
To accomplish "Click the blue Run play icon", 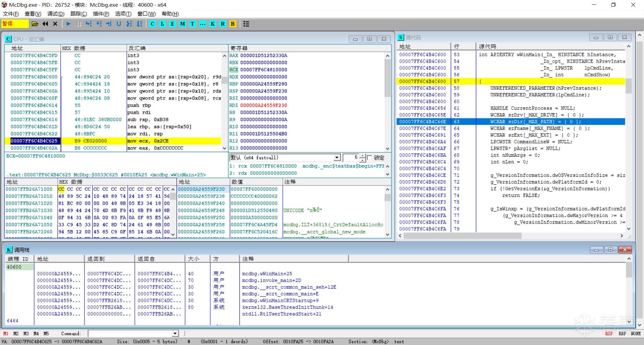I will point(69,24).
